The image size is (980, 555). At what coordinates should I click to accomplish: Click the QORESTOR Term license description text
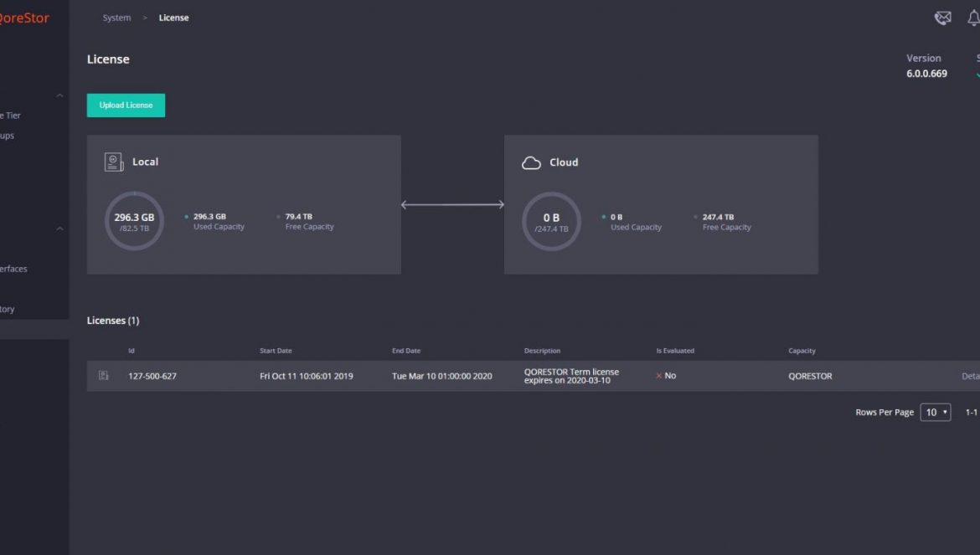pyautogui.click(x=571, y=376)
